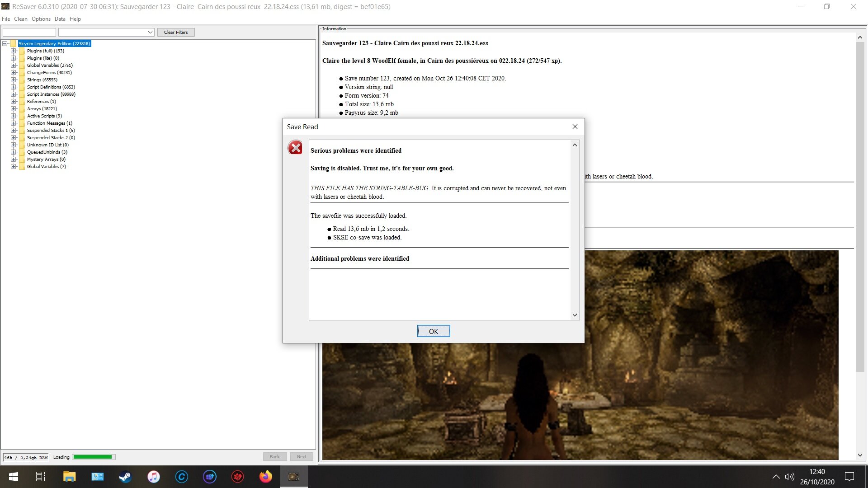Collapse the Skyrim Legendary Edition root node

pyautogui.click(x=5, y=44)
